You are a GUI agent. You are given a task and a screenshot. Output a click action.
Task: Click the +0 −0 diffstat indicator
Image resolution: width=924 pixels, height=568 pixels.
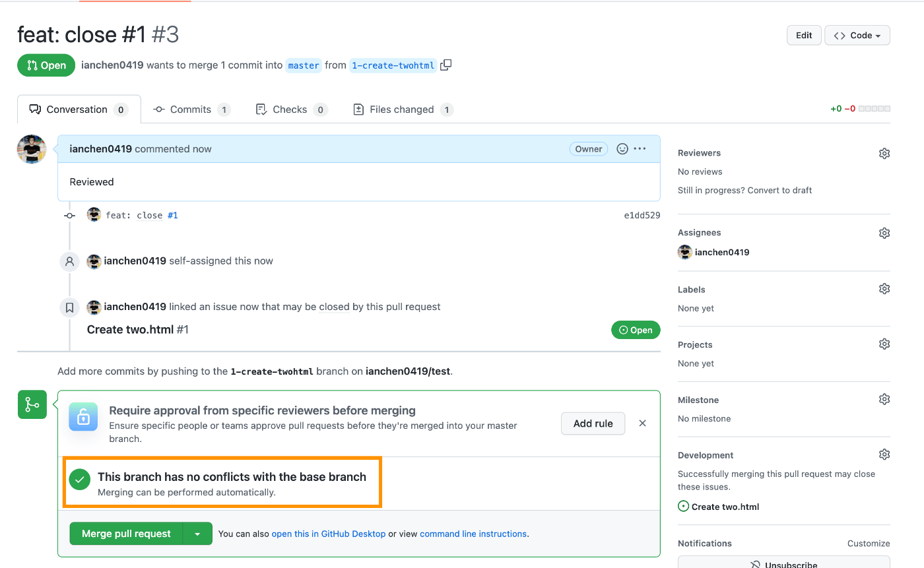tap(860, 109)
